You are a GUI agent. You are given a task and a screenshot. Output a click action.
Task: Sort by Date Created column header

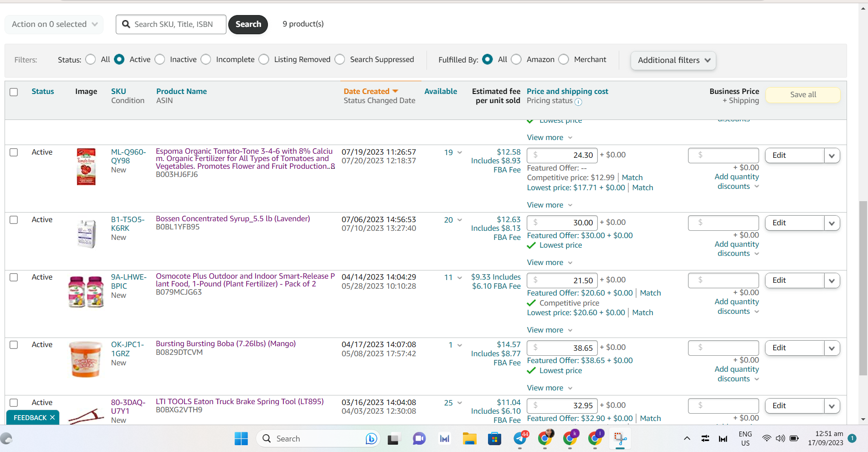click(366, 91)
